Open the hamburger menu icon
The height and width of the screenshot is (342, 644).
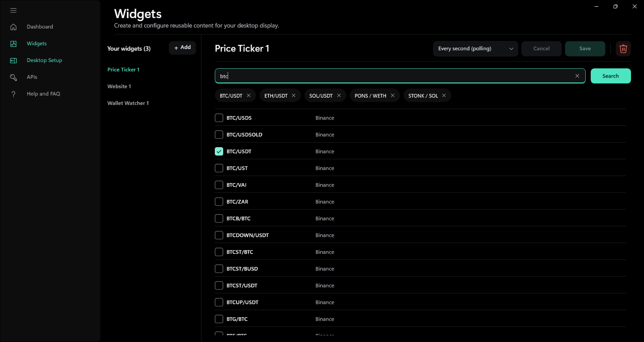(13, 10)
